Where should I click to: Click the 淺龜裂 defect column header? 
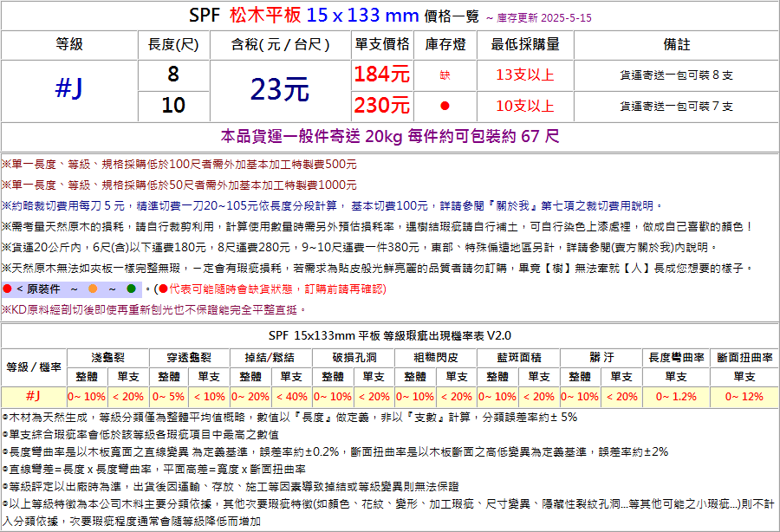pos(107,357)
